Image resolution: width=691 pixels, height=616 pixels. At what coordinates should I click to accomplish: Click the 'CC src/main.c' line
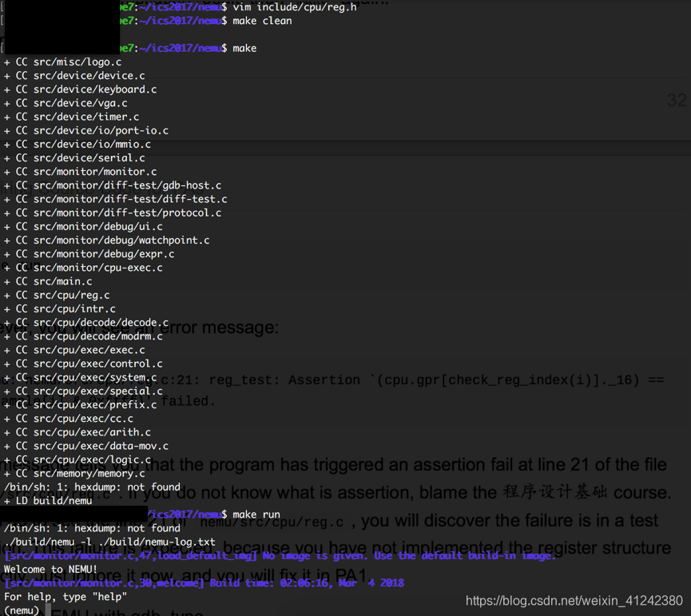click(48, 281)
